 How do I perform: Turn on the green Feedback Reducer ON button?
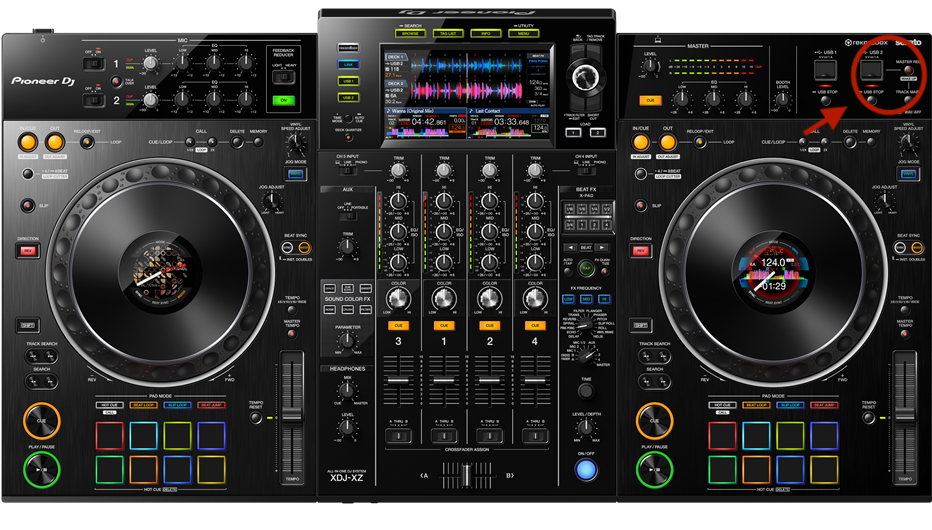click(284, 100)
